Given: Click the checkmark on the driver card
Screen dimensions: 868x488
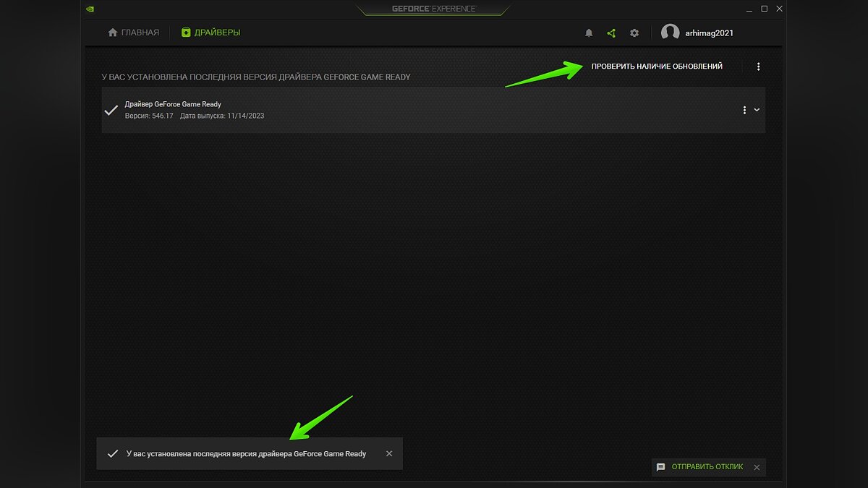Looking at the screenshot, I should click(111, 110).
